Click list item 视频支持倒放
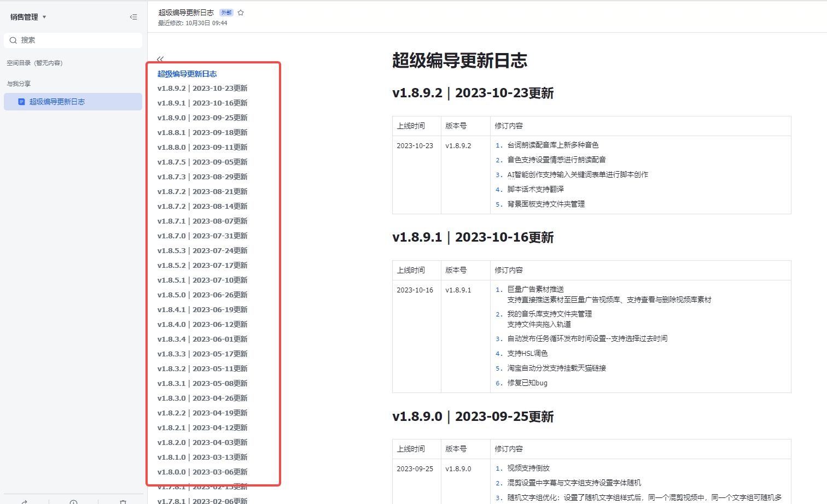The height and width of the screenshot is (504, 827). [528, 468]
